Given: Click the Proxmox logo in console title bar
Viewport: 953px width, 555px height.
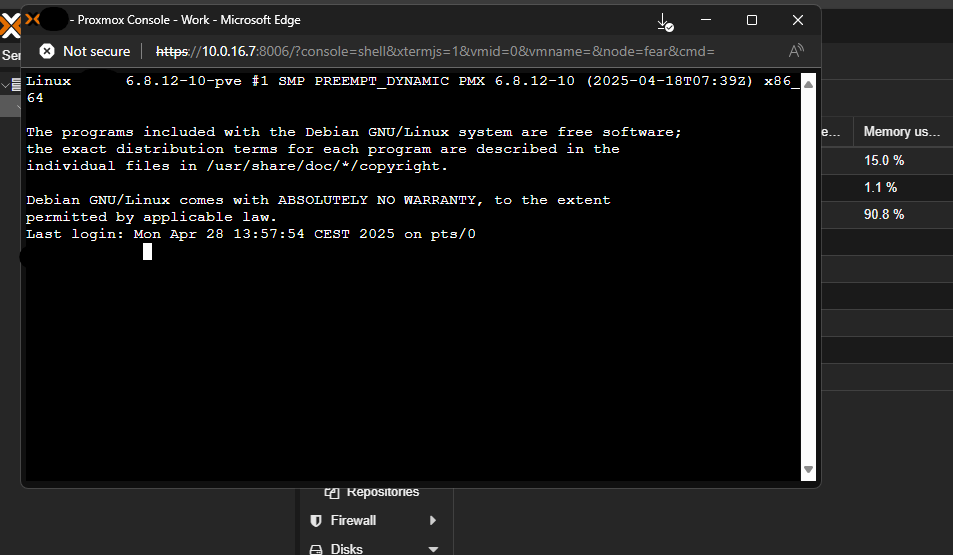Looking at the screenshot, I should [x=32, y=19].
